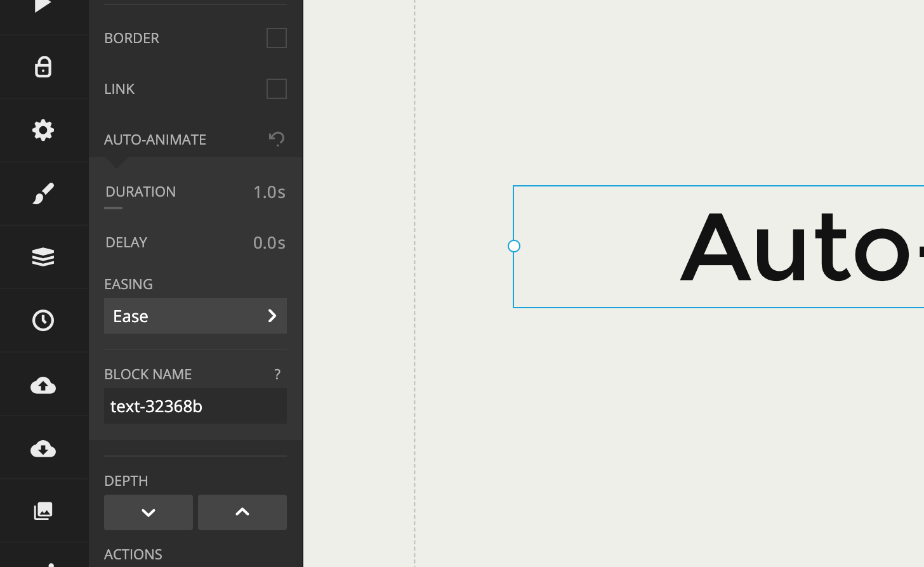This screenshot has height=567, width=924.
Task: Move block depth down with chevron button
Action: tap(148, 512)
